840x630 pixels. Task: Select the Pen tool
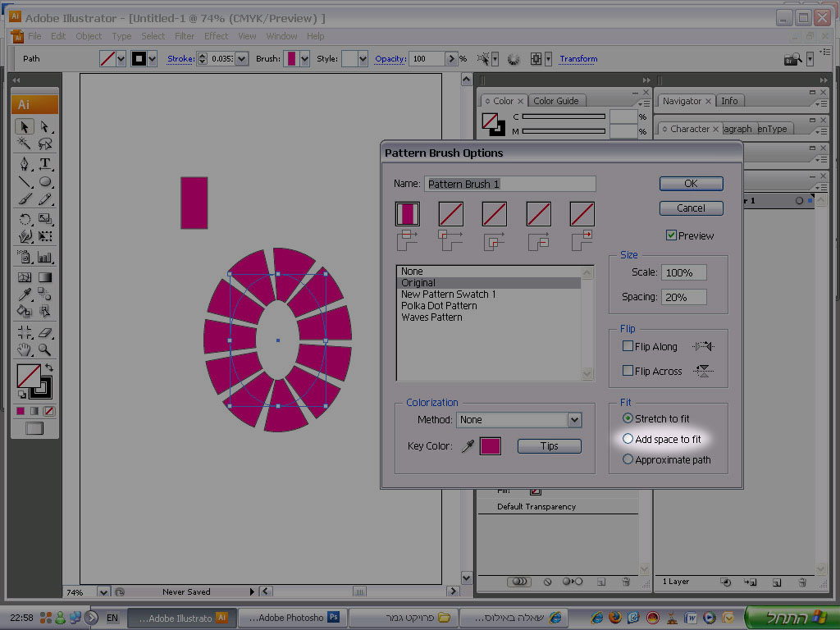[x=24, y=163]
